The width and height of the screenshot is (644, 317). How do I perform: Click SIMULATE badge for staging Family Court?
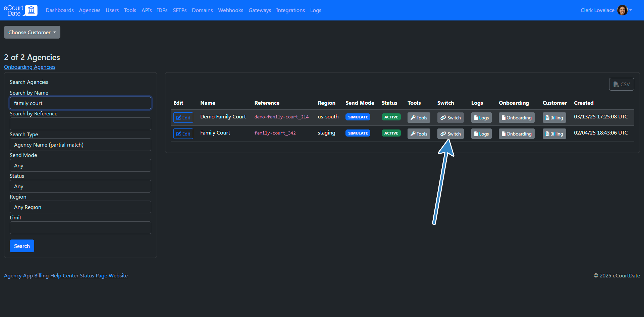point(358,133)
